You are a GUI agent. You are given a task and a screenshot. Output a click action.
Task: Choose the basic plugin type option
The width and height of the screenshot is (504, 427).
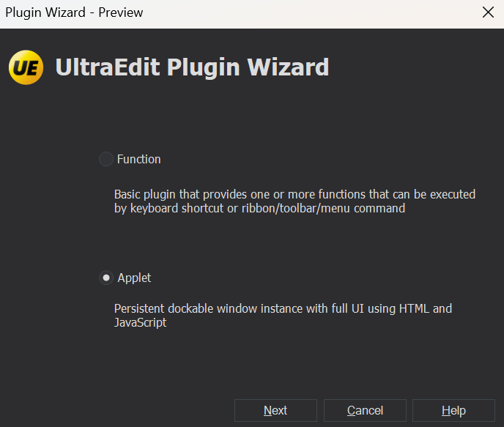[106, 159]
